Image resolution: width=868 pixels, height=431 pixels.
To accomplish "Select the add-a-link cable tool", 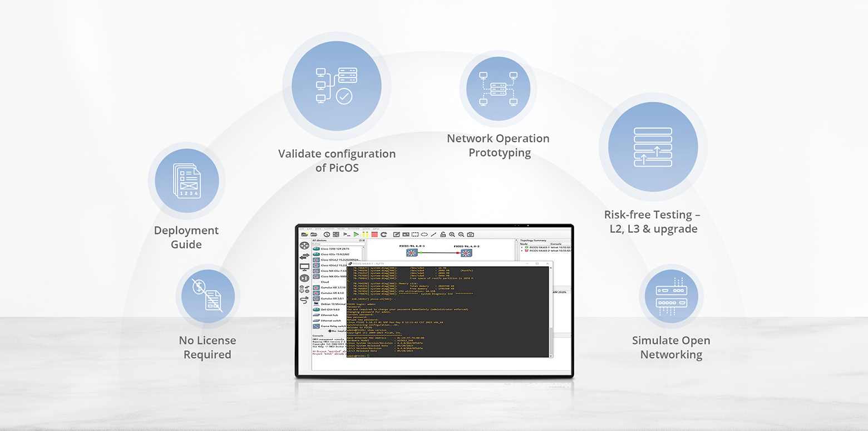I will (x=304, y=298).
